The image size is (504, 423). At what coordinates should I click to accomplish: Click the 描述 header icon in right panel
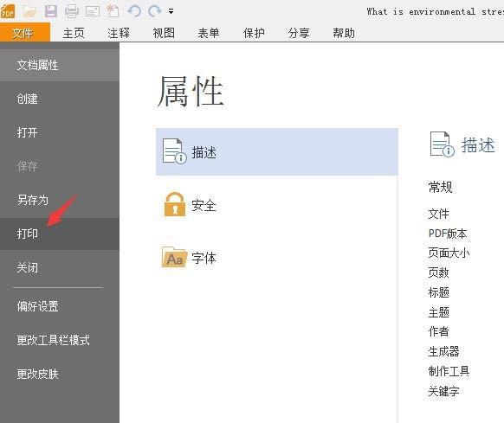click(x=442, y=144)
